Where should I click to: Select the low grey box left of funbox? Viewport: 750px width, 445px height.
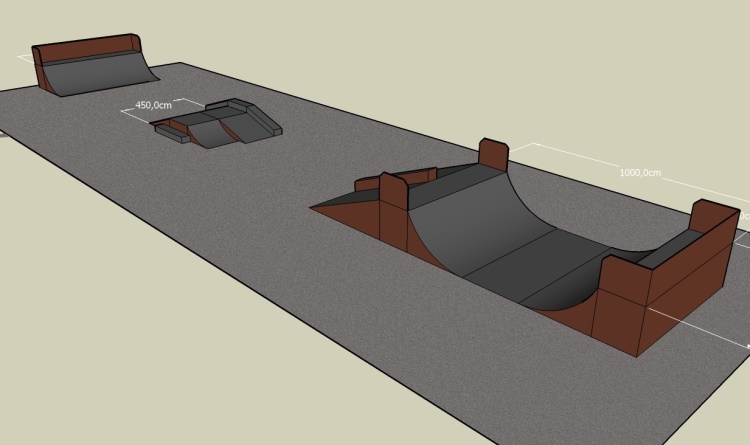tap(166, 128)
